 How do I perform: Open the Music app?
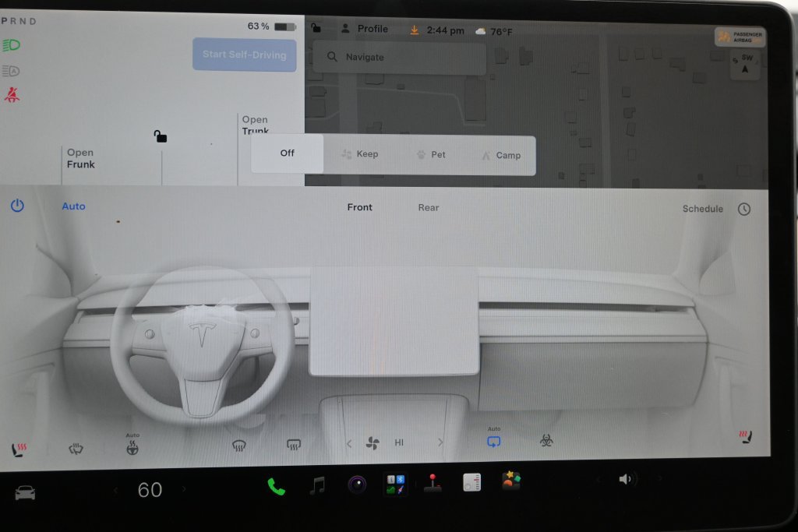(318, 486)
